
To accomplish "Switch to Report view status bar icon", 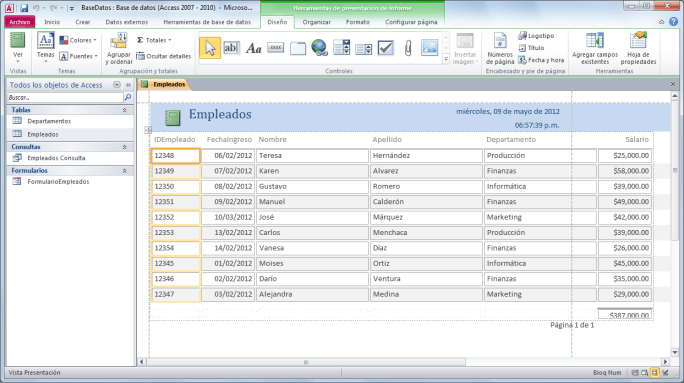I will point(635,373).
